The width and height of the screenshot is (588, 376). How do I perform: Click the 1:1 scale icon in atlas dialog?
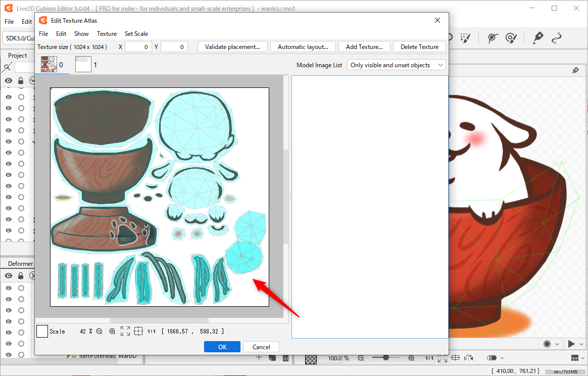point(151,332)
